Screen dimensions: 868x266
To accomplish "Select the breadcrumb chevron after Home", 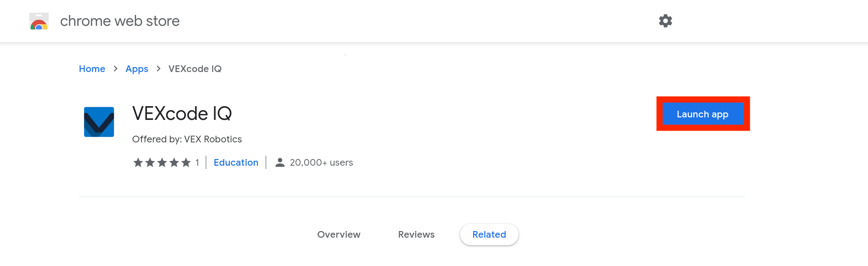I will coord(115,69).
